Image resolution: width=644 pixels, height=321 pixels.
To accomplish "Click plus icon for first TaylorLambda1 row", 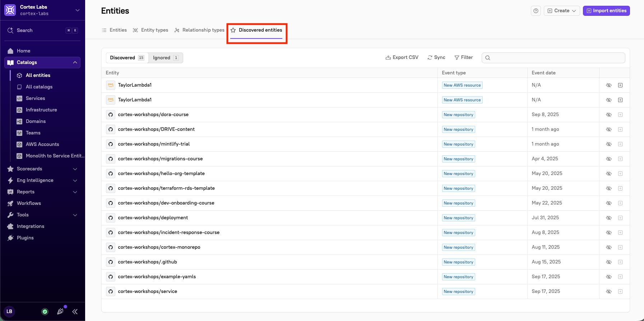I will click(x=620, y=85).
